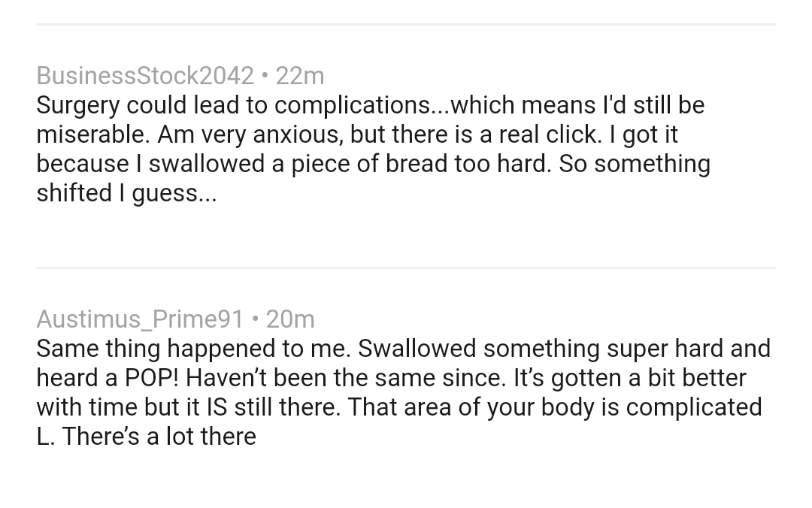Click the 20m timestamp
Viewport: 812px width, 508px height.
(x=290, y=319)
